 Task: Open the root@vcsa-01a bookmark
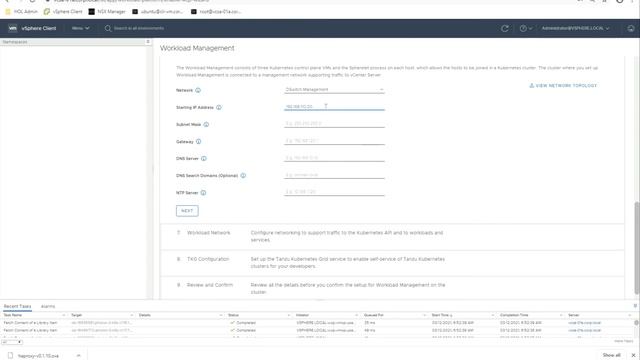(216, 12)
